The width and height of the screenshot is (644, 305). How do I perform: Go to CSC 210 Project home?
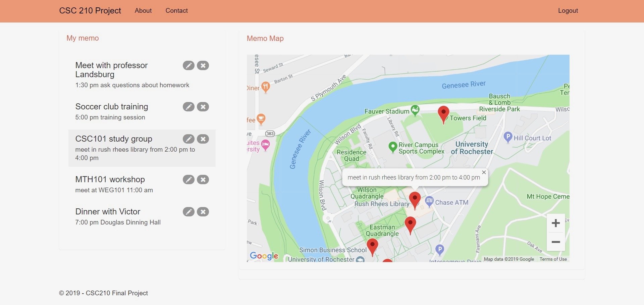coord(90,11)
